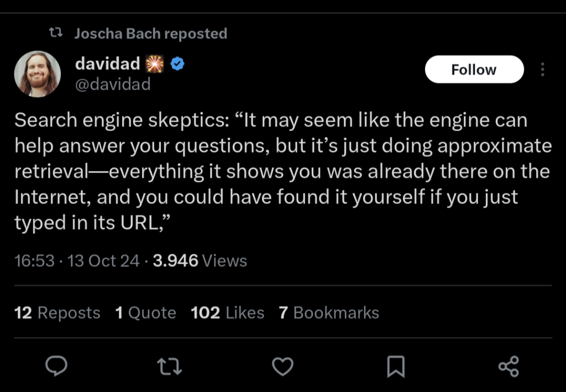View the 102 Likes list
This screenshot has height=392, width=566.
click(x=227, y=312)
